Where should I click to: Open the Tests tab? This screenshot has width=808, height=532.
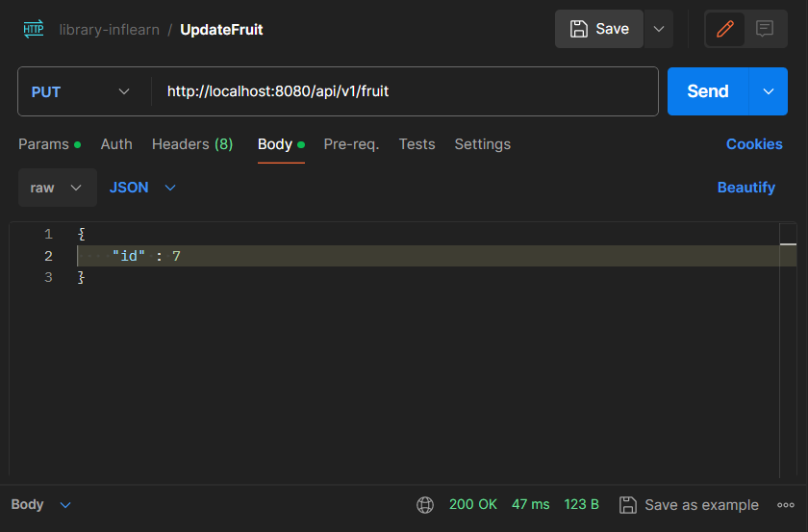tap(417, 144)
